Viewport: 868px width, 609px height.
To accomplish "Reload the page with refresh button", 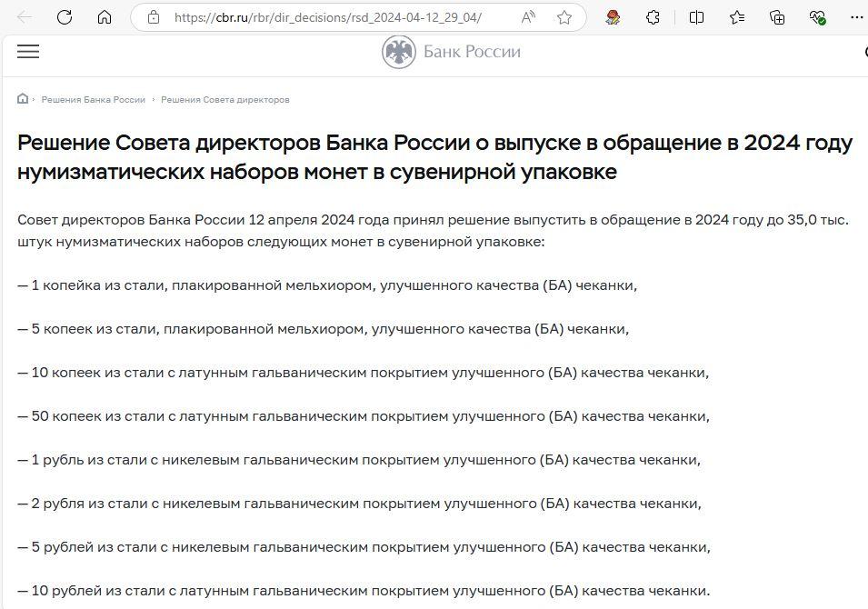I will click(x=65, y=17).
